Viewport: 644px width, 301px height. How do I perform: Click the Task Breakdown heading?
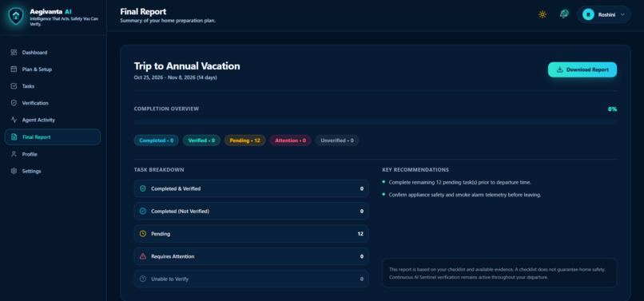click(x=159, y=169)
